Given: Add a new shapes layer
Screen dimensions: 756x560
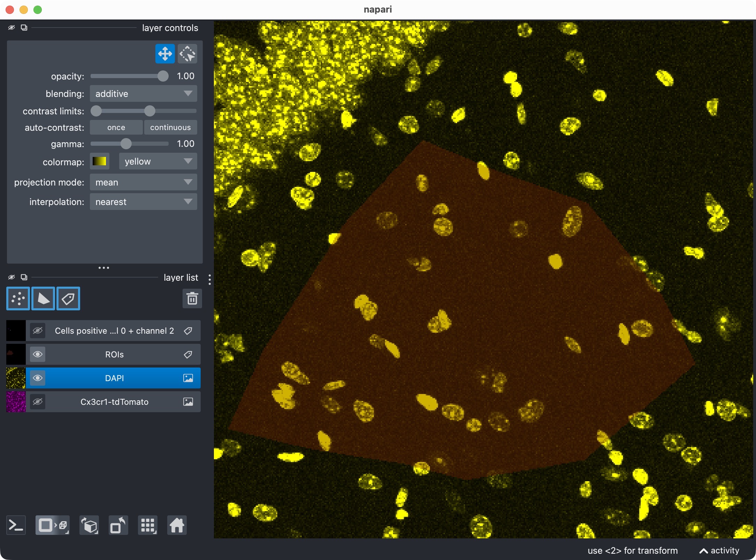Looking at the screenshot, I should [x=43, y=298].
